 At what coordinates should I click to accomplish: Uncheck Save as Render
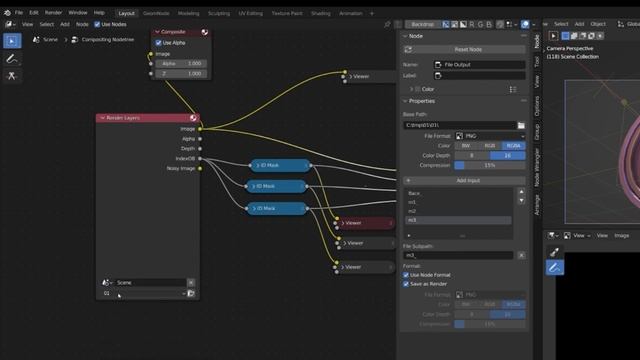(406, 284)
